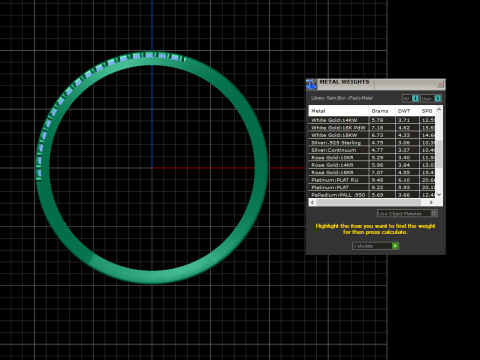Click the 6.10 DWT value
The width and height of the screenshot is (480, 360).
pyautogui.click(x=404, y=180)
